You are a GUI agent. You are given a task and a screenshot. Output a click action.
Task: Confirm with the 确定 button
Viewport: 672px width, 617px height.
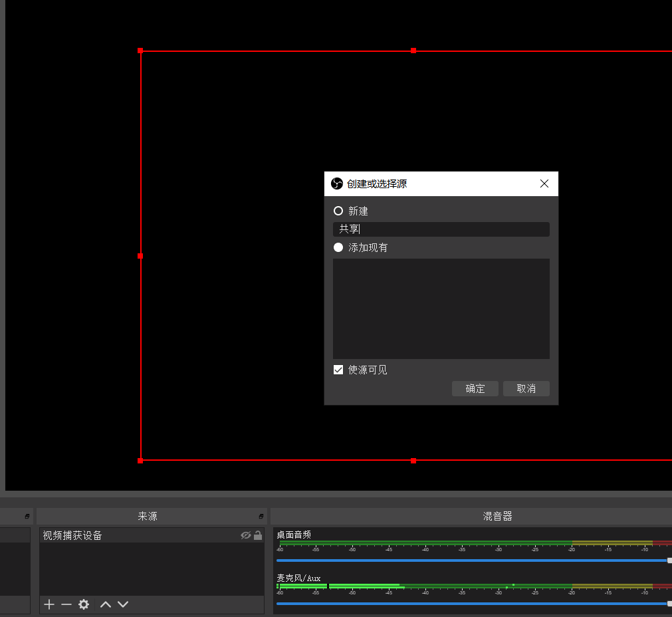(475, 388)
